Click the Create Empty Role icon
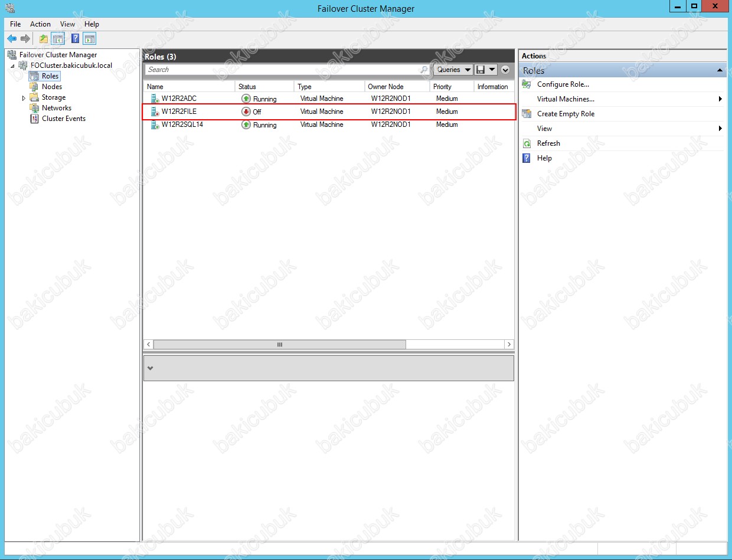Screen dimensions: 732x560 [527, 114]
